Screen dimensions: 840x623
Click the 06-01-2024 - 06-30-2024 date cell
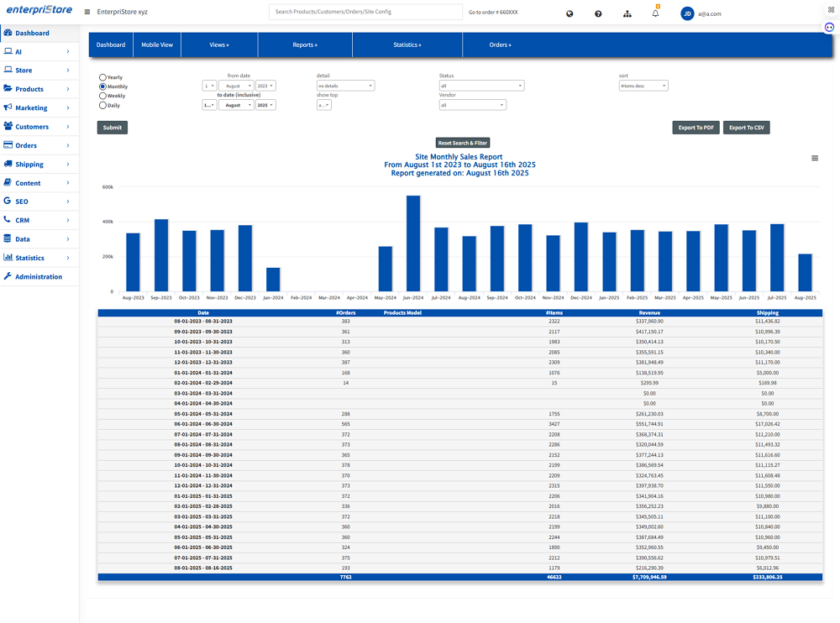point(203,424)
